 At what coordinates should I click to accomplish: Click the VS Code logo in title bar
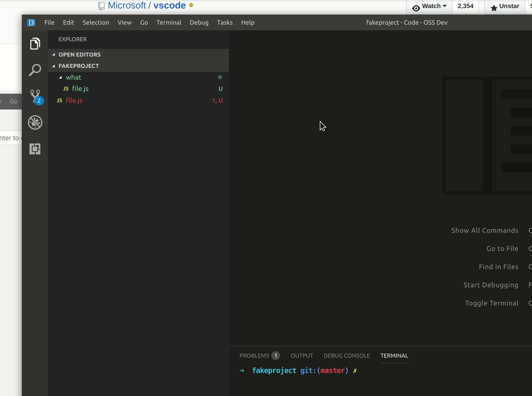(31, 23)
